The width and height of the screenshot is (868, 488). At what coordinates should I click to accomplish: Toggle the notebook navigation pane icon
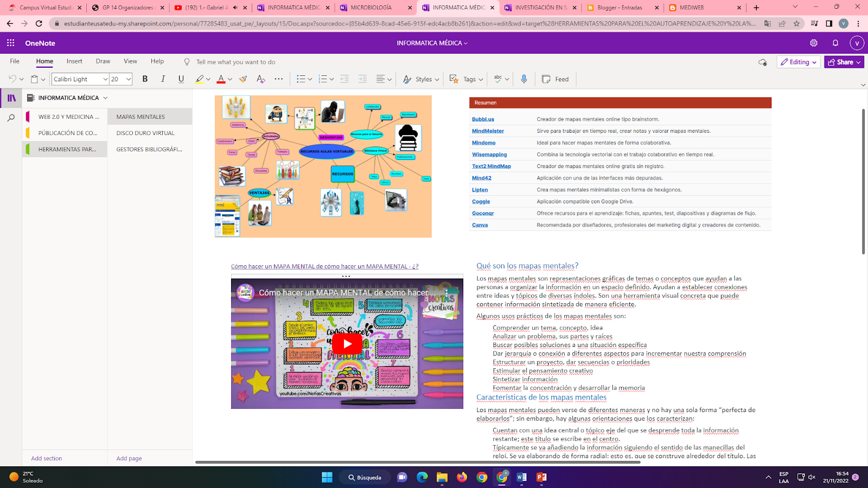(11, 98)
